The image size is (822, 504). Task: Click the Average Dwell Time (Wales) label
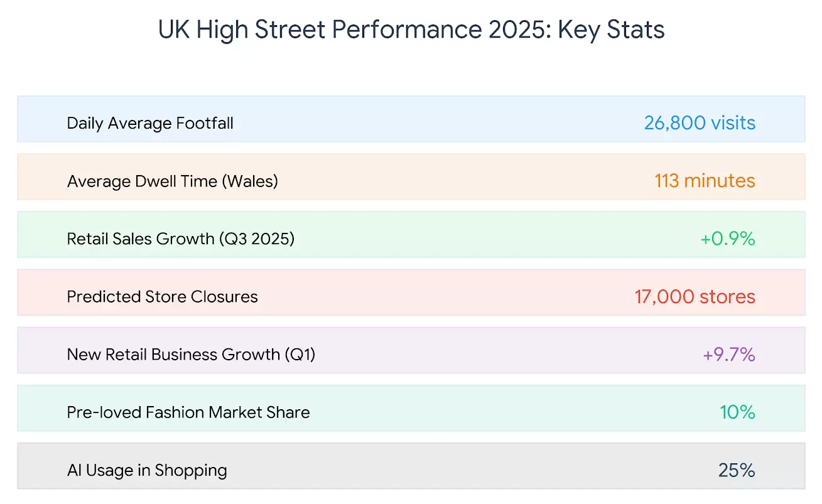click(x=172, y=181)
